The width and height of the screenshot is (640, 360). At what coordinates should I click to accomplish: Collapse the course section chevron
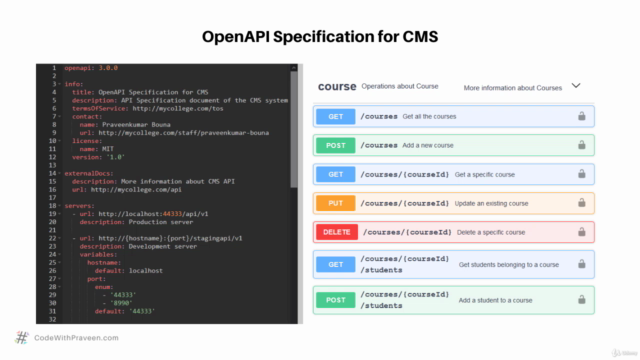click(x=576, y=86)
